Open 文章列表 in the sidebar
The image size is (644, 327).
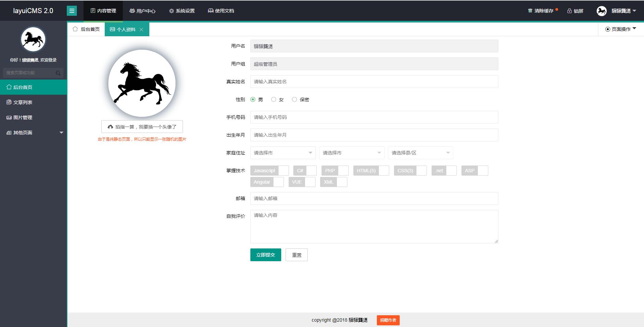pyautogui.click(x=23, y=102)
